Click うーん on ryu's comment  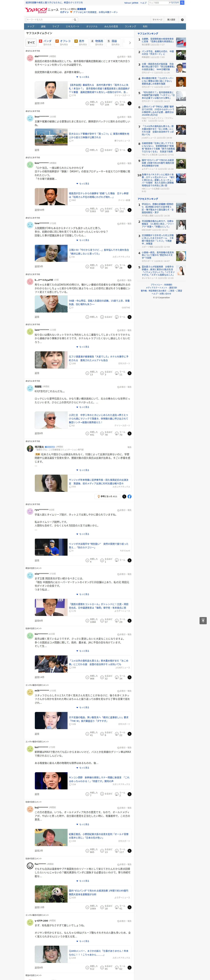pos(120,560)
